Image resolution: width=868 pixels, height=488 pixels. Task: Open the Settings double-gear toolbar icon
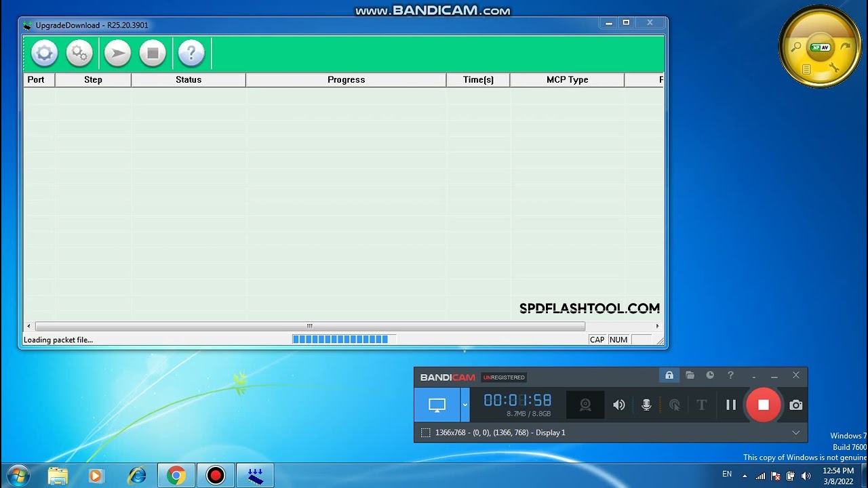coord(79,53)
